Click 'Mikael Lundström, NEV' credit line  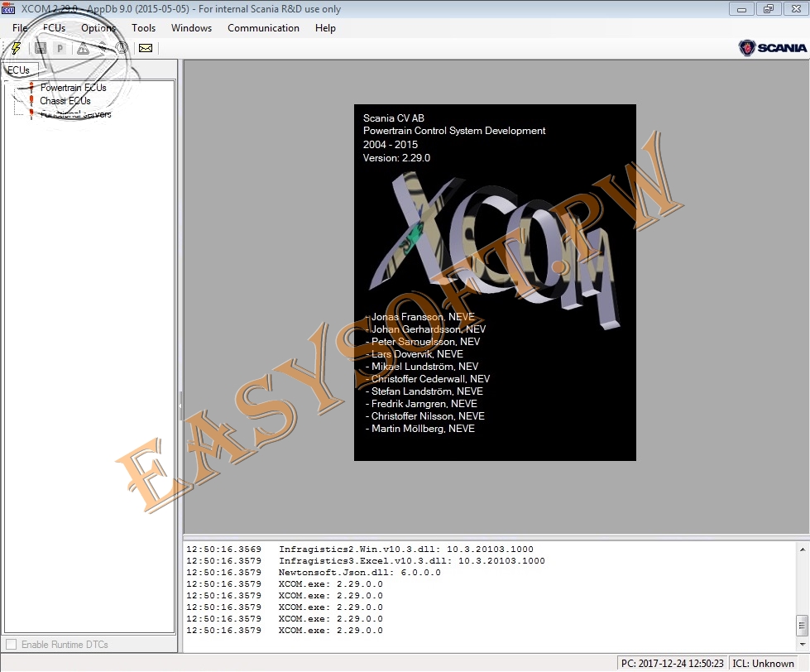(x=422, y=367)
